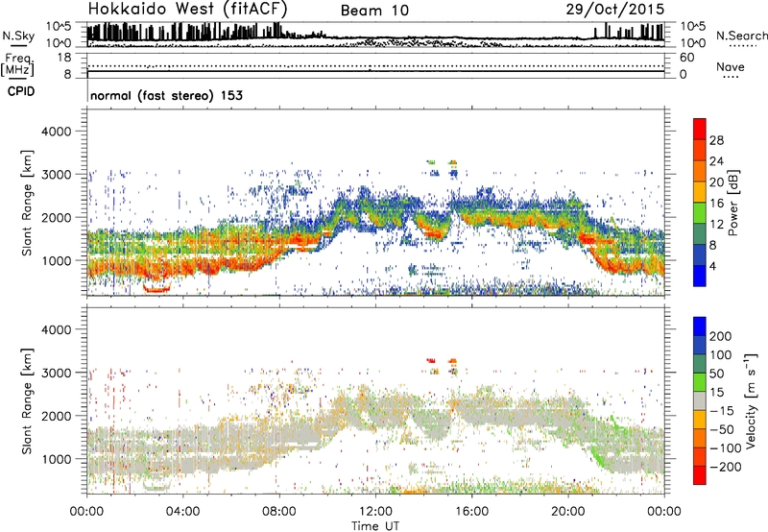Click the '04:00' time axis tick
The height and width of the screenshot is (532, 768).
(182, 512)
